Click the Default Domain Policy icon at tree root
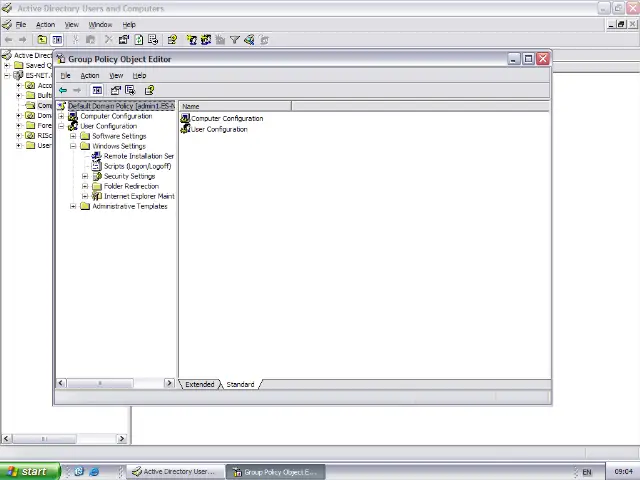 click(61, 106)
